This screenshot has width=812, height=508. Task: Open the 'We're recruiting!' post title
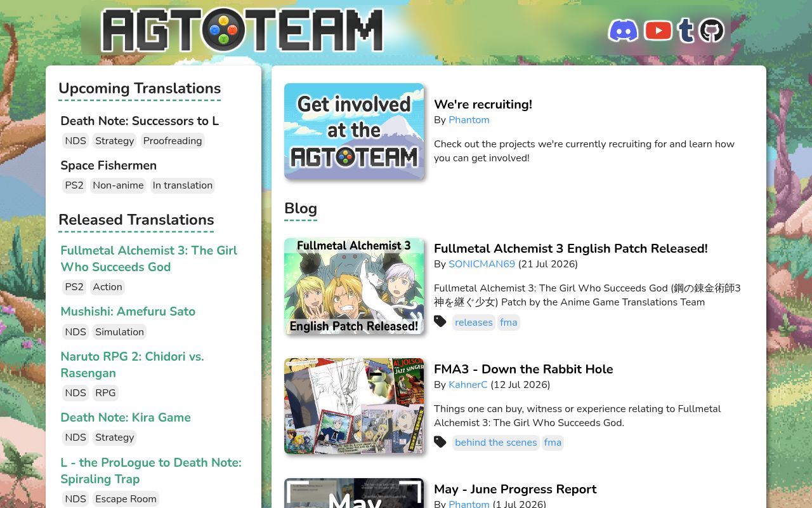pyautogui.click(x=483, y=104)
